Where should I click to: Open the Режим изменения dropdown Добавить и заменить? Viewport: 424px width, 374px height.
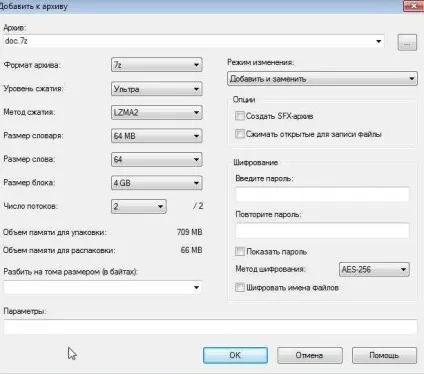[322, 79]
